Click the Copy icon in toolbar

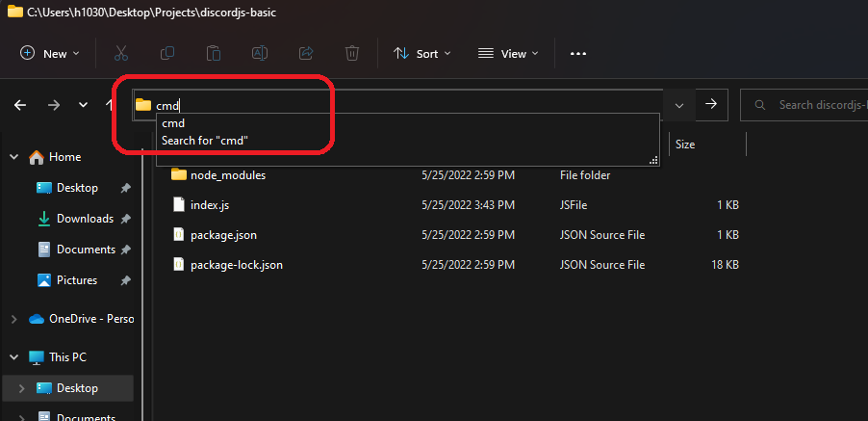167,54
